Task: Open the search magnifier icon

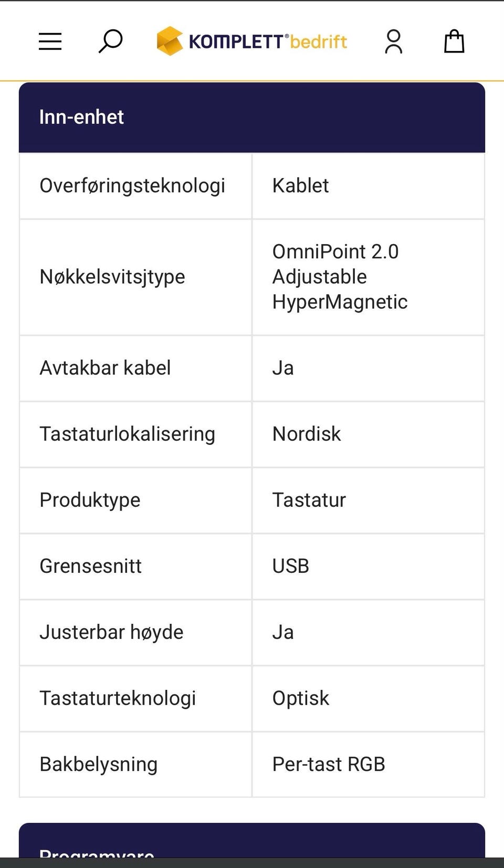Action: [110, 41]
